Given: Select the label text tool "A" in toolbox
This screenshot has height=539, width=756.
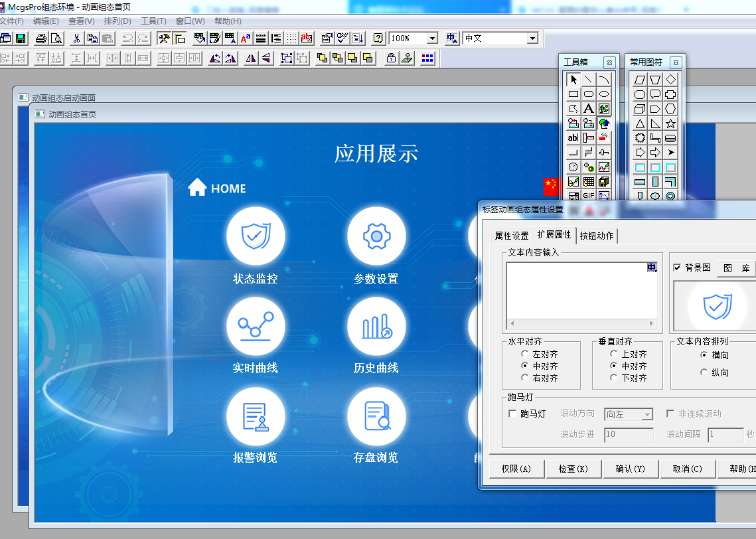Looking at the screenshot, I should [588, 109].
